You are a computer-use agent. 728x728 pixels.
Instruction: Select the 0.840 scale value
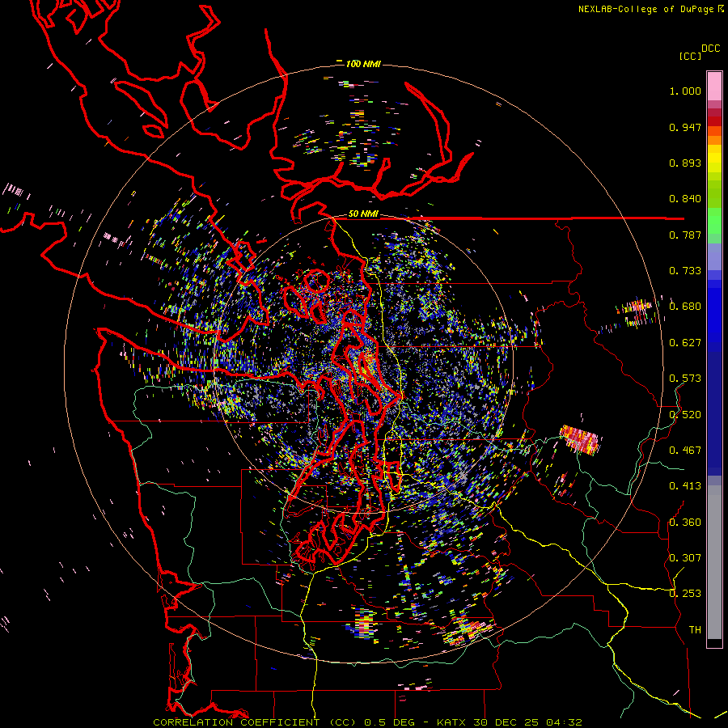pyautogui.click(x=685, y=199)
